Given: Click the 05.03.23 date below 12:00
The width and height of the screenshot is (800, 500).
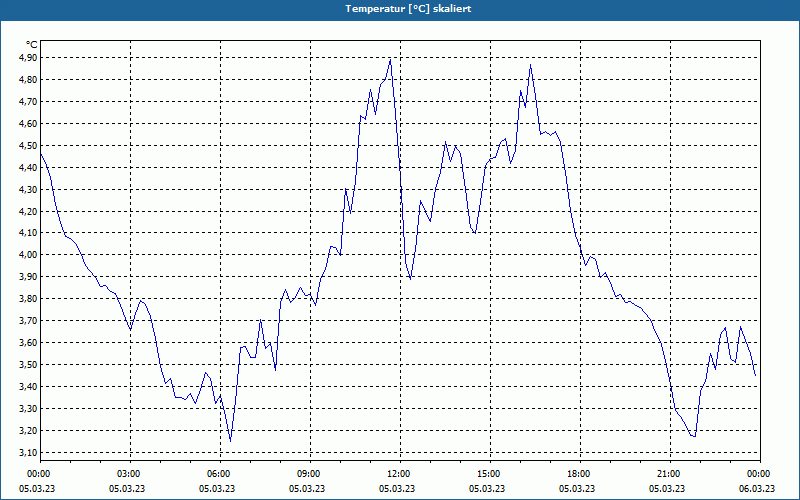Looking at the screenshot, I should point(396,488).
